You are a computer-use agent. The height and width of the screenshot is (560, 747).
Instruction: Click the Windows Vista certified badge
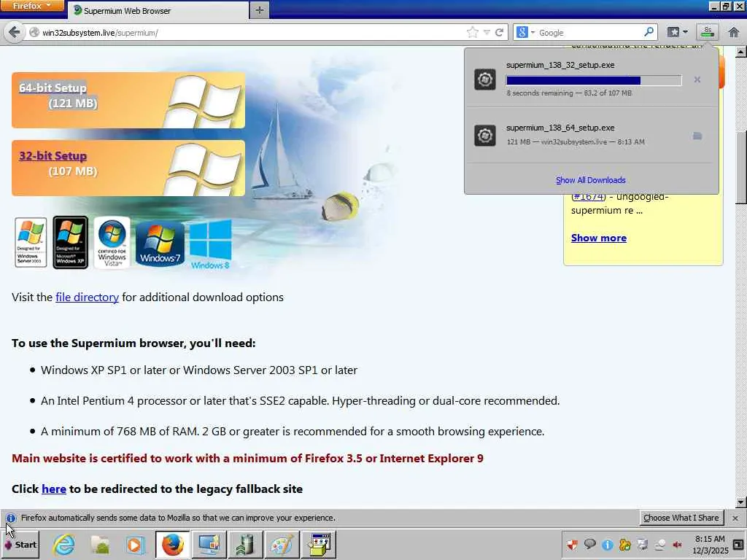click(112, 242)
